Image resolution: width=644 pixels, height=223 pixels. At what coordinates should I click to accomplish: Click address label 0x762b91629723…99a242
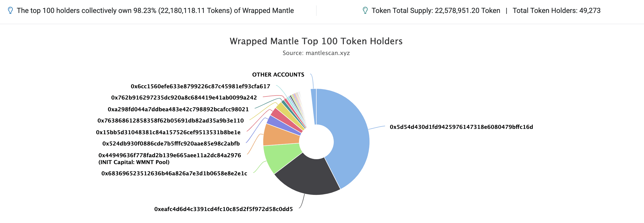184,98
